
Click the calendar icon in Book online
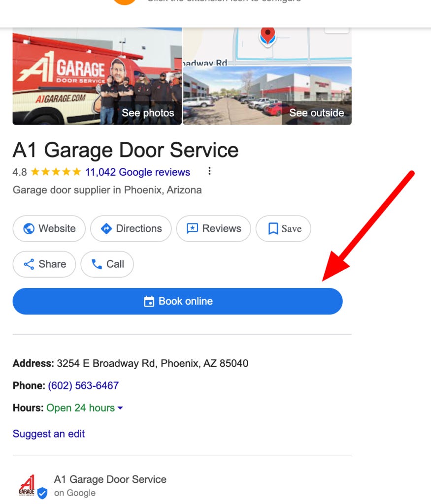pos(149,302)
